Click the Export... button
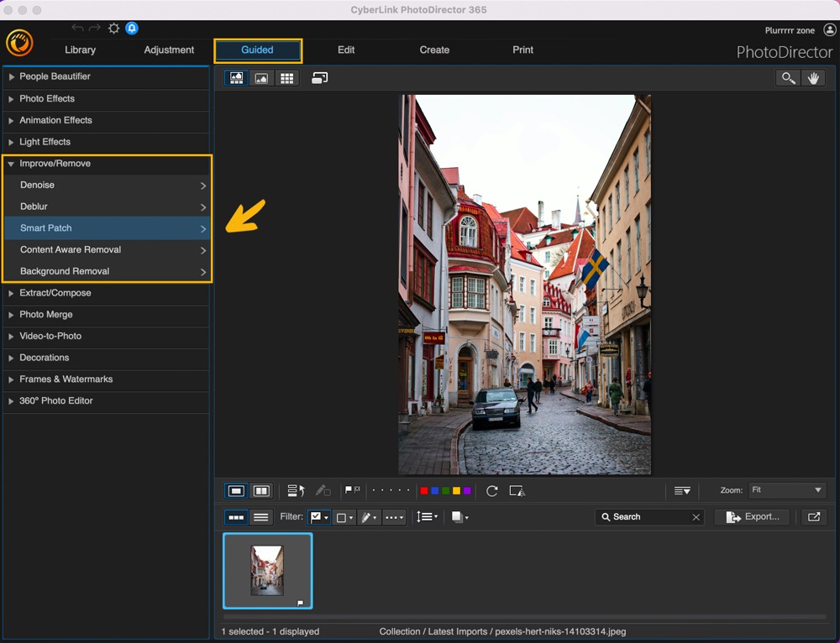 [x=753, y=516]
